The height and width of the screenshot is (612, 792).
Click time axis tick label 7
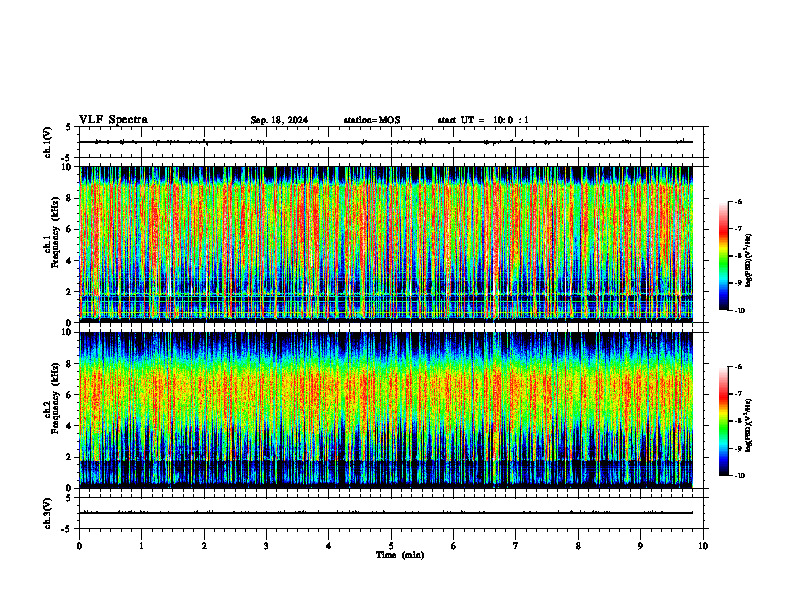[x=516, y=546]
